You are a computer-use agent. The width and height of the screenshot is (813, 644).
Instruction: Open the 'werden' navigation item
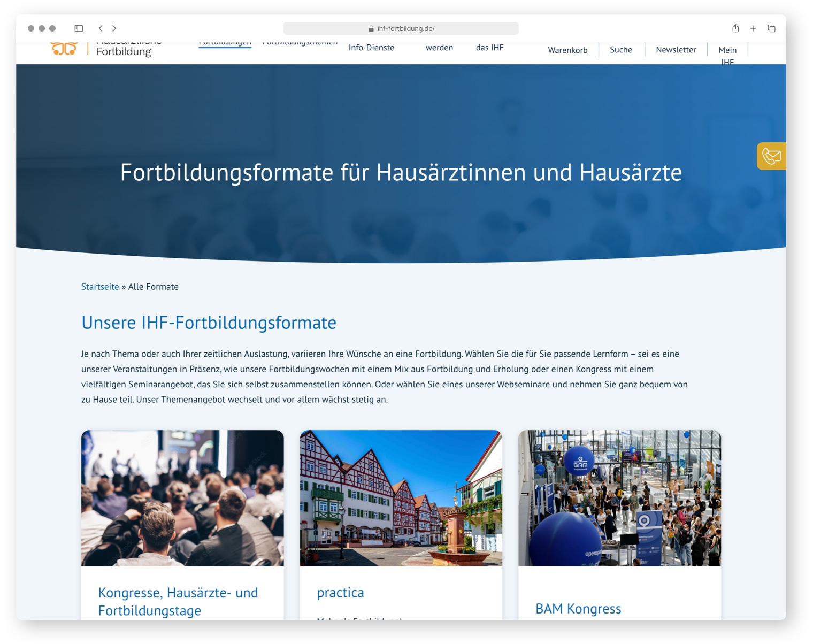(439, 48)
